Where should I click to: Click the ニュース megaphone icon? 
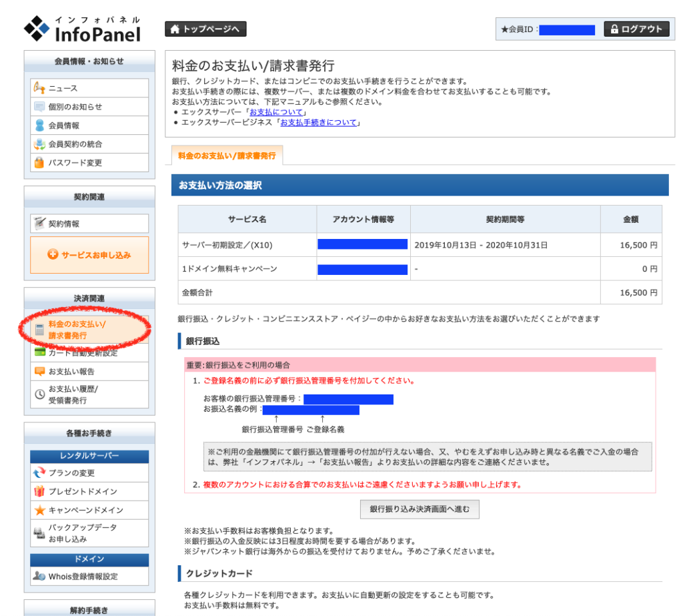coord(39,88)
